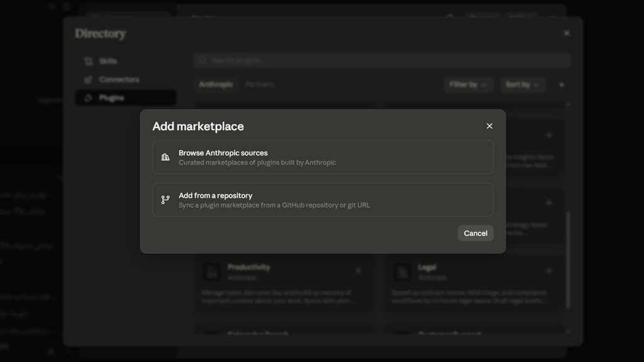Viewport: 644px width, 362px height.
Task: Click the Skills sidebar icon
Action: pyautogui.click(x=88, y=61)
